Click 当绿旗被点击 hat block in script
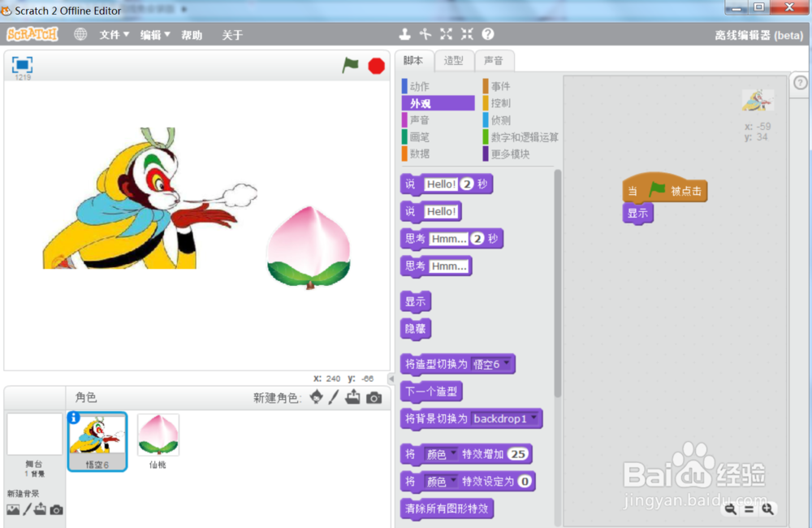This screenshot has width=812, height=528. pos(665,188)
